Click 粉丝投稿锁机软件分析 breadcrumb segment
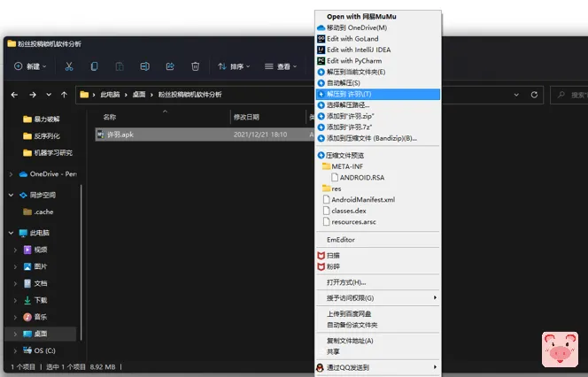 (x=190, y=95)
